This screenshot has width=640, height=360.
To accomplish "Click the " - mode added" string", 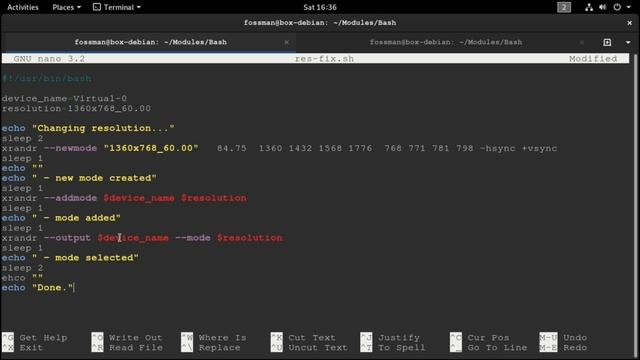I will 76,218.
